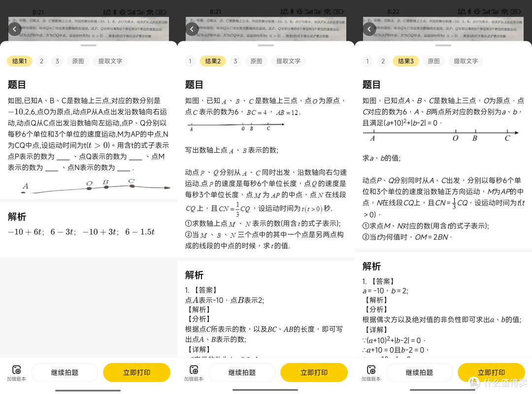The width and height of the screenshot is (532, 394).
Task: Open 原图 tab in the middle screen
Action: pos(256,61)
